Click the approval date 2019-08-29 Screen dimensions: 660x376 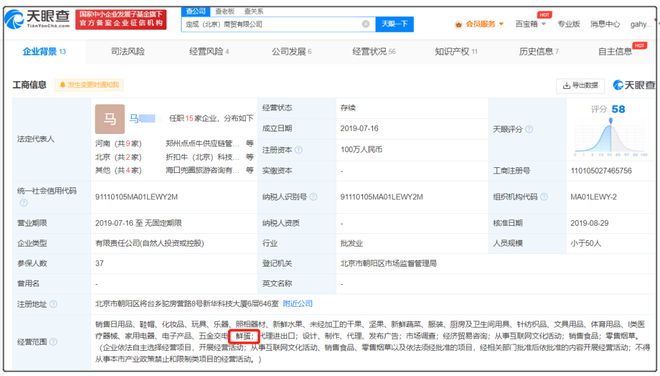coord(589,223)
